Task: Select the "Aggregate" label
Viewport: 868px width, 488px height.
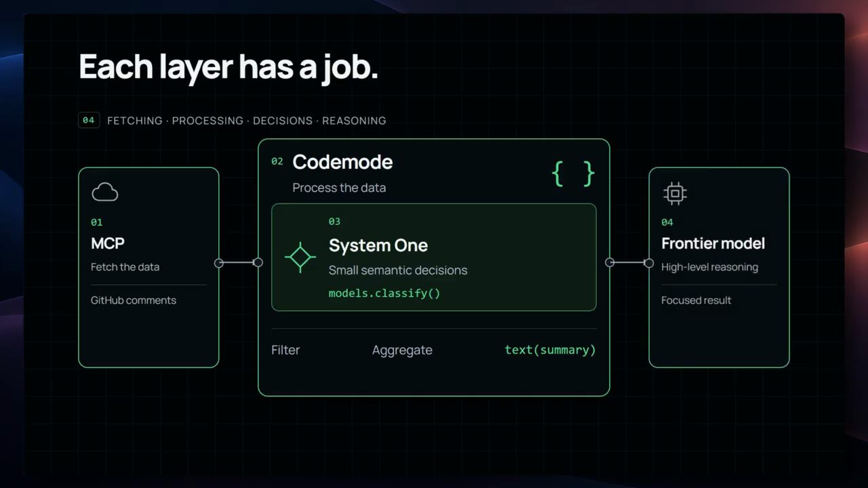Action: 402,350
